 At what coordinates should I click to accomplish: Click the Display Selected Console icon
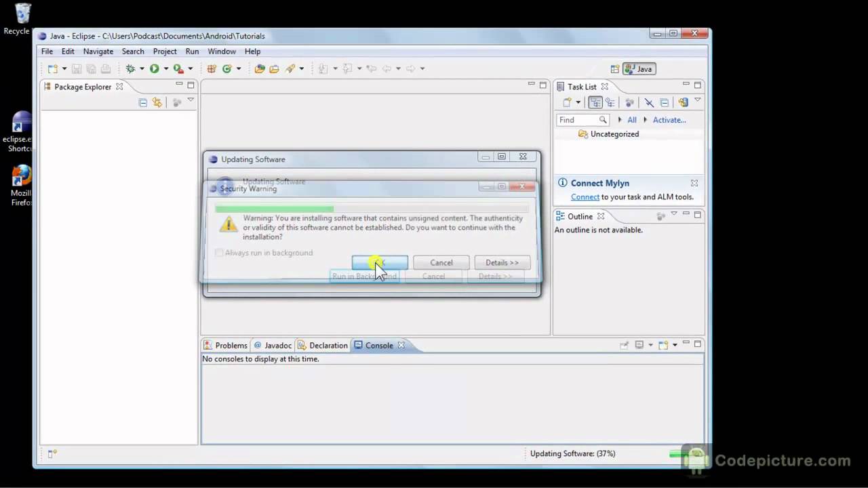pos(639,345)
